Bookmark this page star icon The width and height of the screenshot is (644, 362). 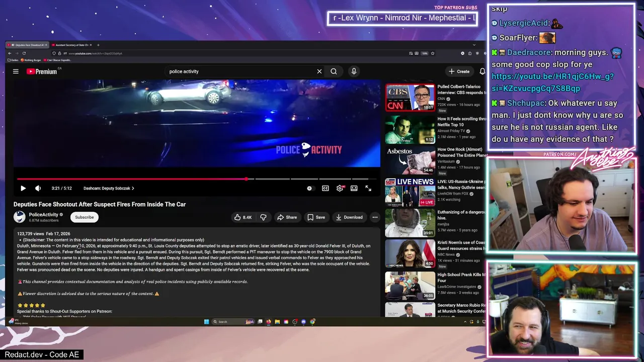(433, 53)
